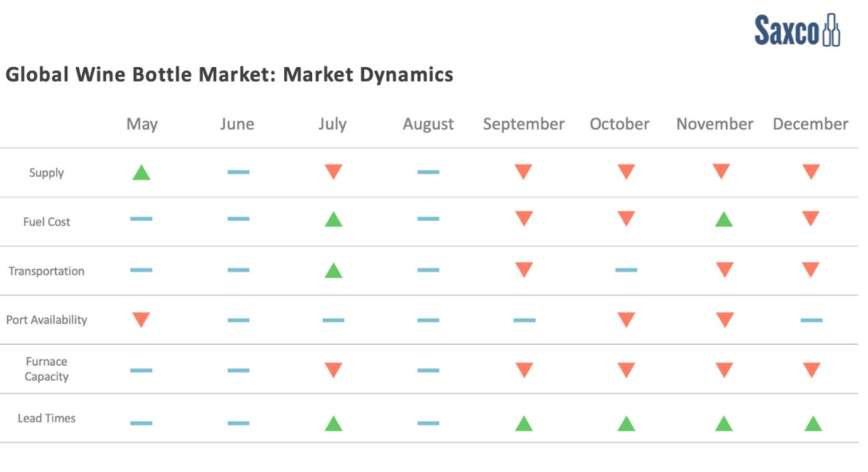Image resolution: width=868 pixels, height=472 pixels.
Task: Click the Port Availability row label
Action: click(47, 320)
